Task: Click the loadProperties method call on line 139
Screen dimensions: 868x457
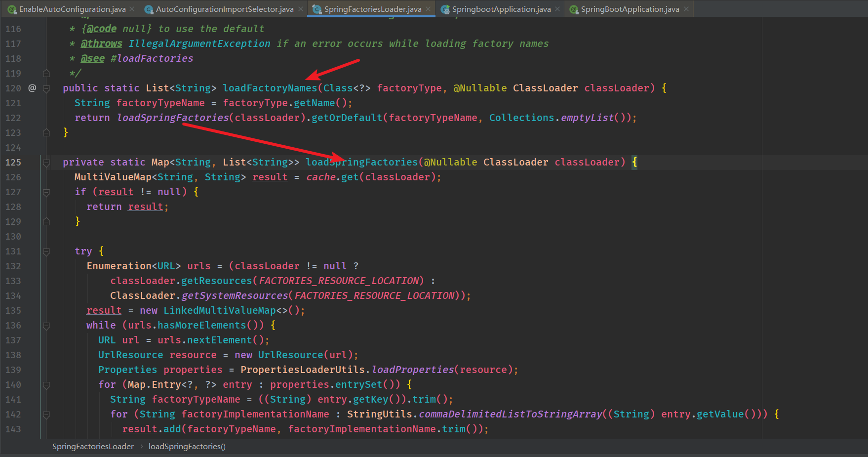Action: (x=413, y=370)
